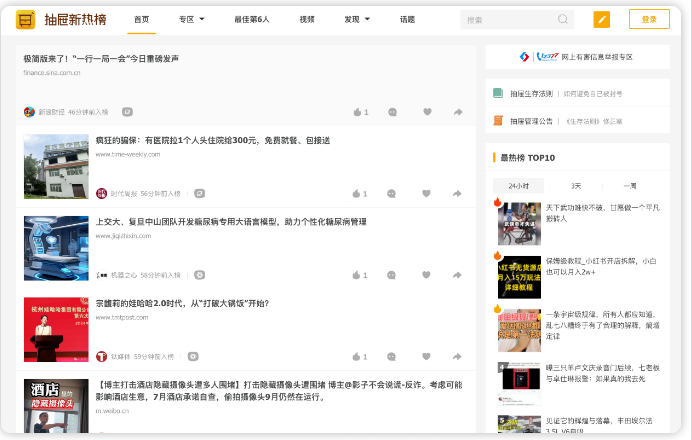Comment on the 宗馥莉 娃哈哈 post
The height and width of the screenshot is (440, 692).
391,357
